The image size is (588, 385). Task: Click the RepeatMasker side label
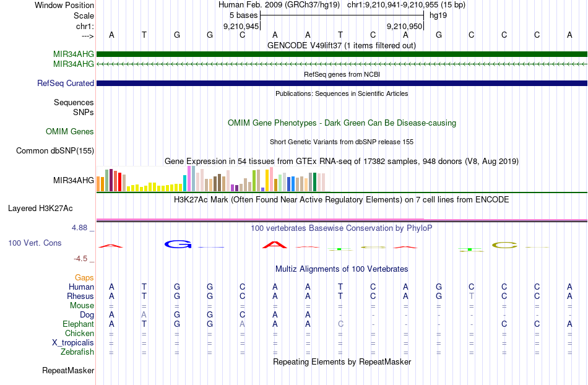click(68, 370)
